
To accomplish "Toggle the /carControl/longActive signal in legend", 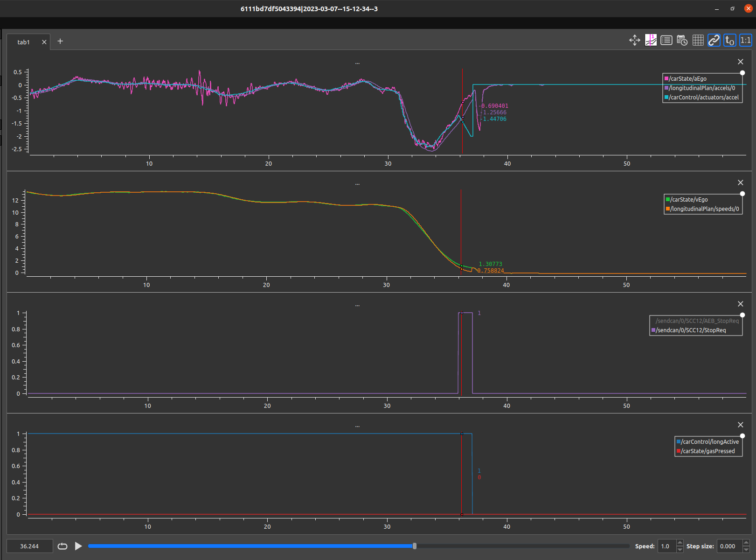I will pos(708,441).
